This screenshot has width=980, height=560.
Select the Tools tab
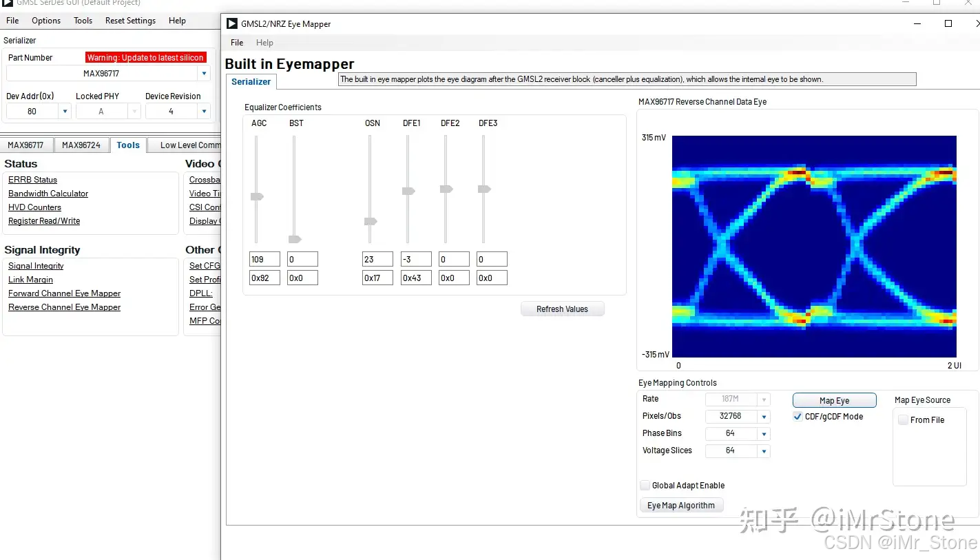coord(128,145)
